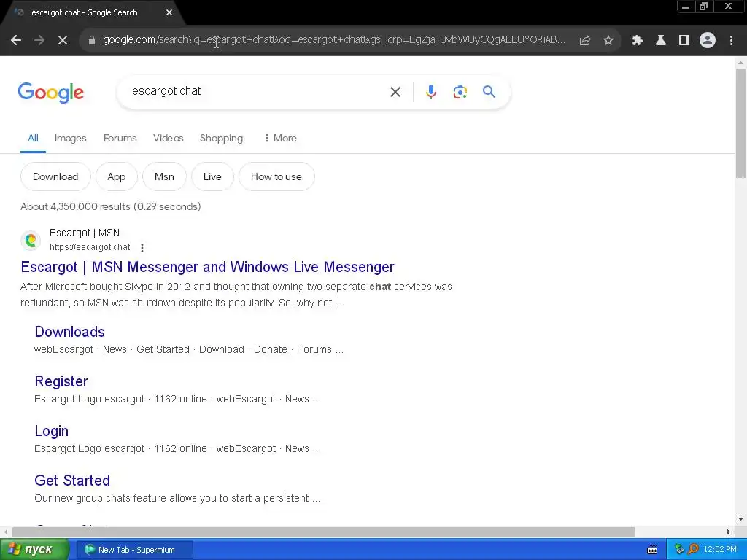Click the scrollbar down arrow
Image resolution: width=747 pixels, height=560 pixels.
tap(740, 519)
